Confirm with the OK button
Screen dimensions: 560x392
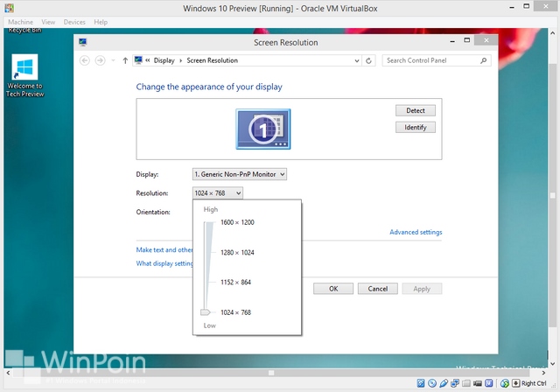pyautogui.click(x=333, y=289)
